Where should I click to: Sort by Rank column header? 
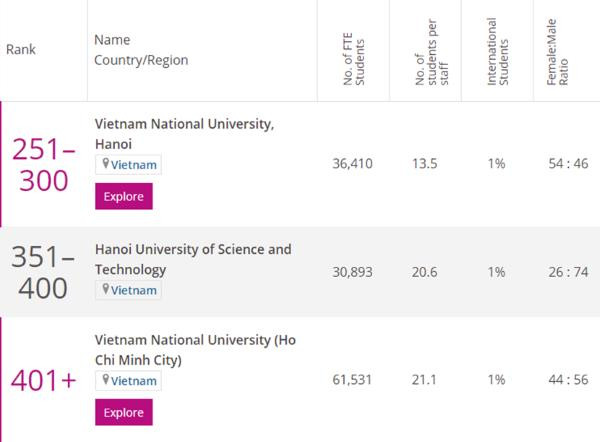[21, 49]
